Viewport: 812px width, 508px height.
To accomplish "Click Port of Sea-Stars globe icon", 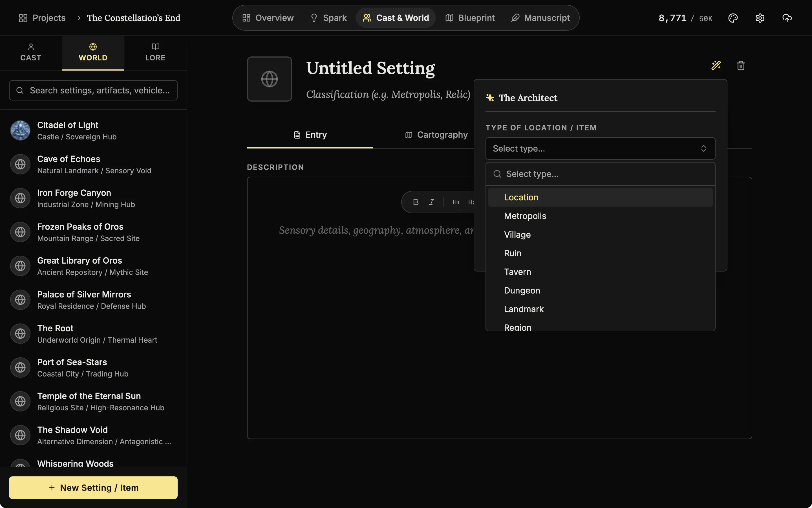I will [20, 367].
